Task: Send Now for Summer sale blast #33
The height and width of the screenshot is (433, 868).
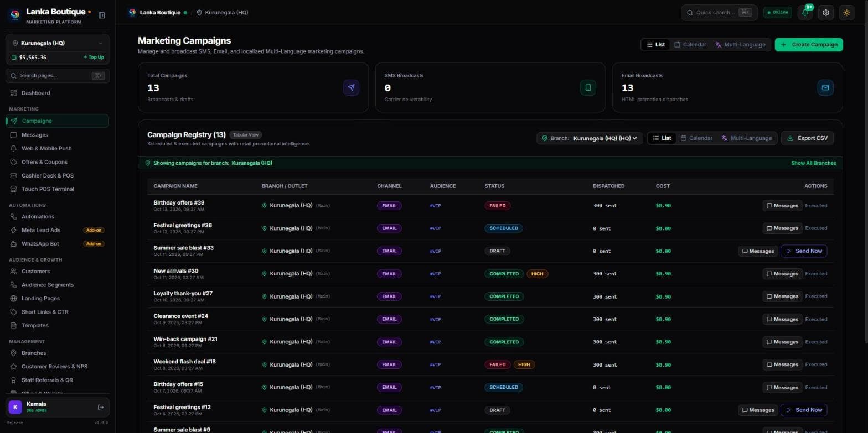Action: tap(804, 251)
